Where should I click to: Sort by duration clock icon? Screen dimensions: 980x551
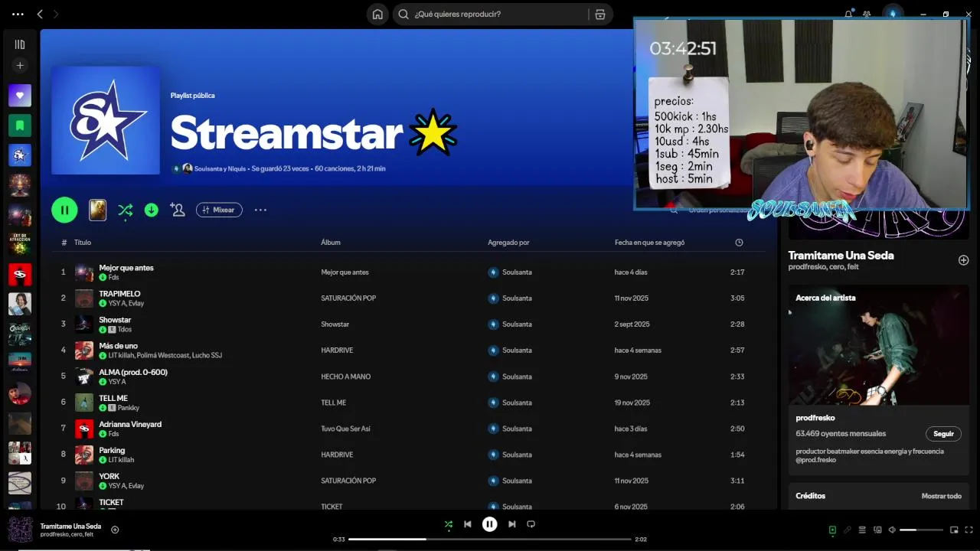[x=739, y=243]
